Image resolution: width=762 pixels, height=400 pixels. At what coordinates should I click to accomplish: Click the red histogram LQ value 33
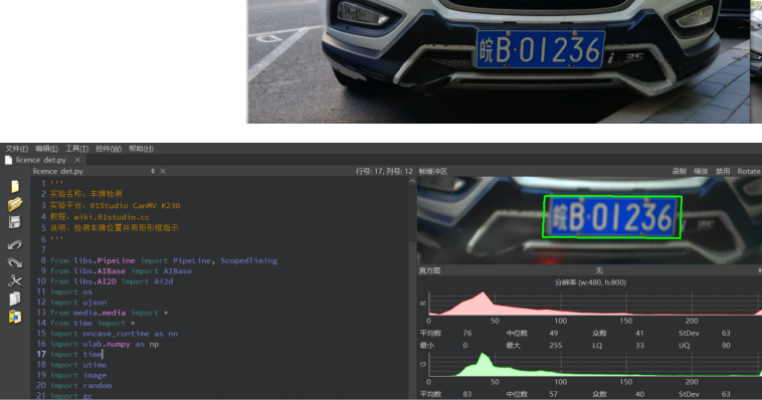pyautogui.click(x=640, y=345)
